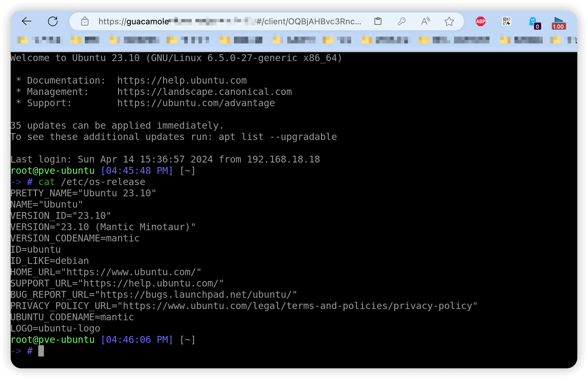
Task: Open the extension showing 1.00 badge
Action: (559, 23)
